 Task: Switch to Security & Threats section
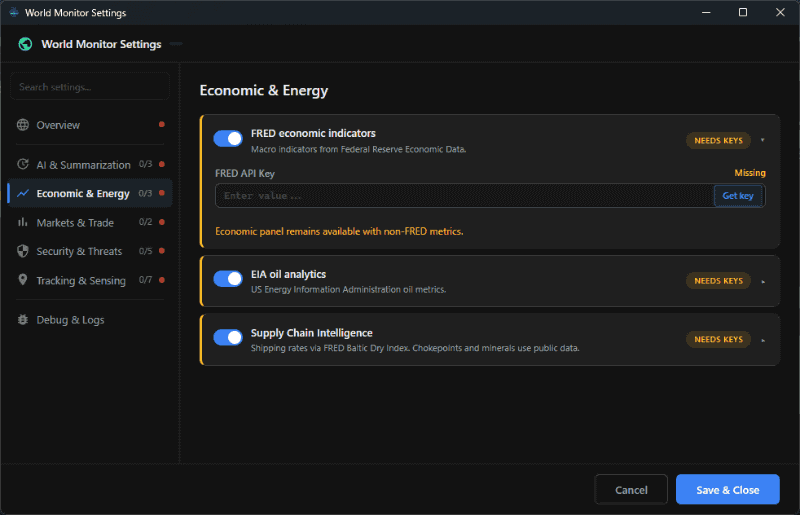[79, 252]
